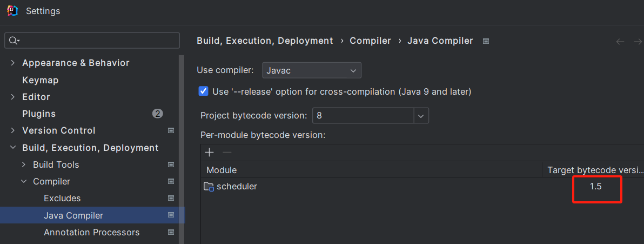
Task: Open the Use compiler Javac dropdown
Action: pyautogui.click(x=311, y=70)
